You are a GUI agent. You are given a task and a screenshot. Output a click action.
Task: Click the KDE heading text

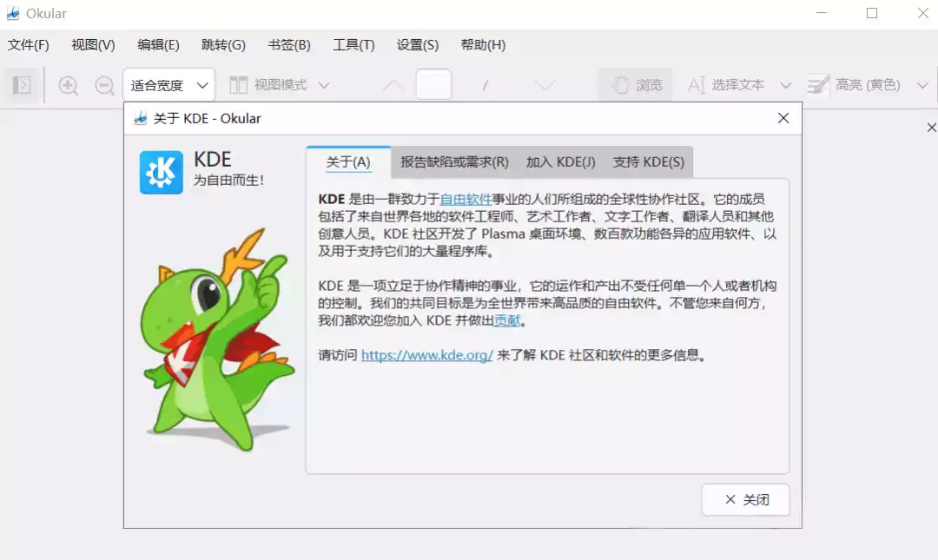213,159
